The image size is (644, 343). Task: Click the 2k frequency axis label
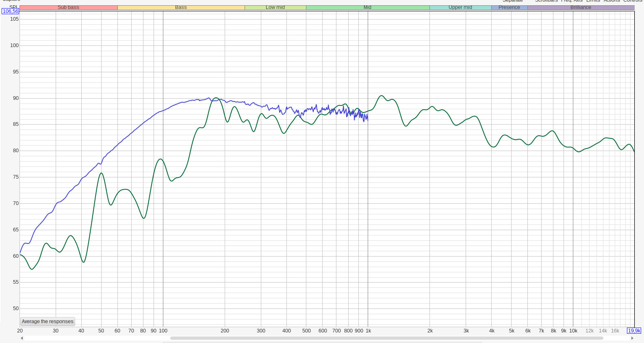[430, 331]
